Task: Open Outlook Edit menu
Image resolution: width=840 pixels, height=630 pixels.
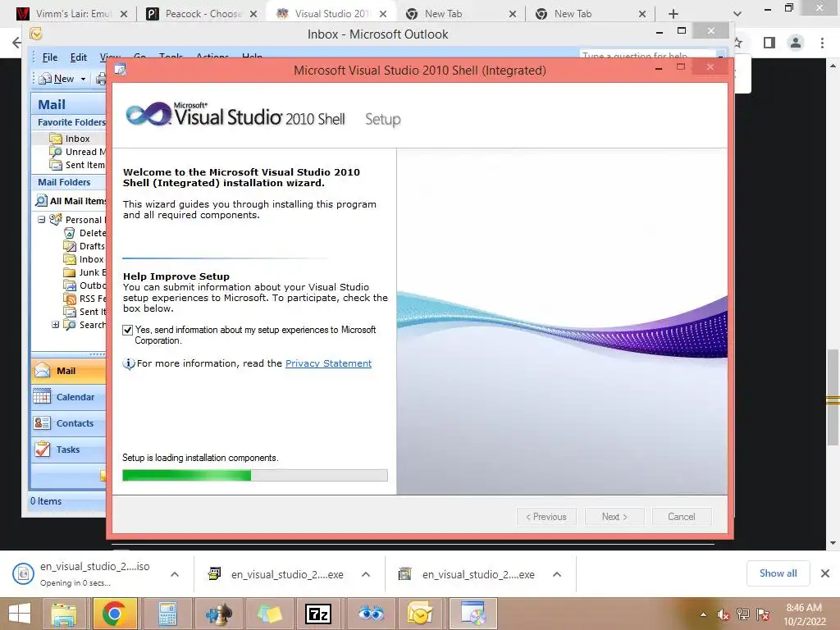Action: [x=78, y=57]
